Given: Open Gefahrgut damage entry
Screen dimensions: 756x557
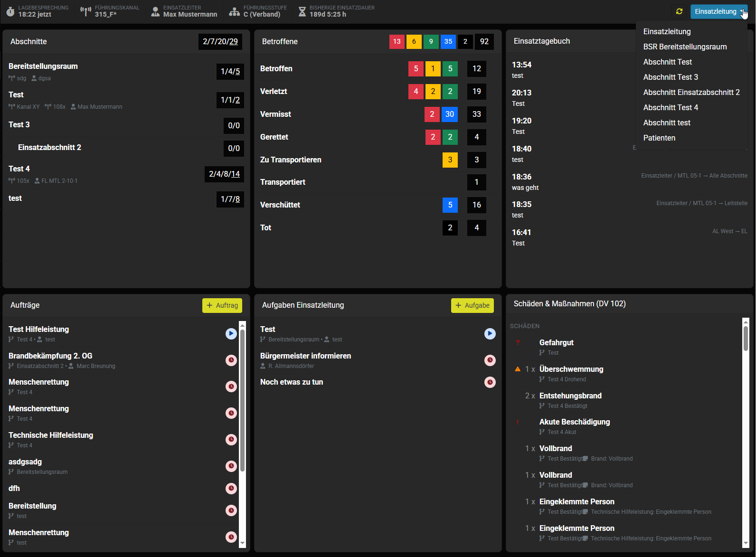Looking at the screenshot, I should point(625,347).
